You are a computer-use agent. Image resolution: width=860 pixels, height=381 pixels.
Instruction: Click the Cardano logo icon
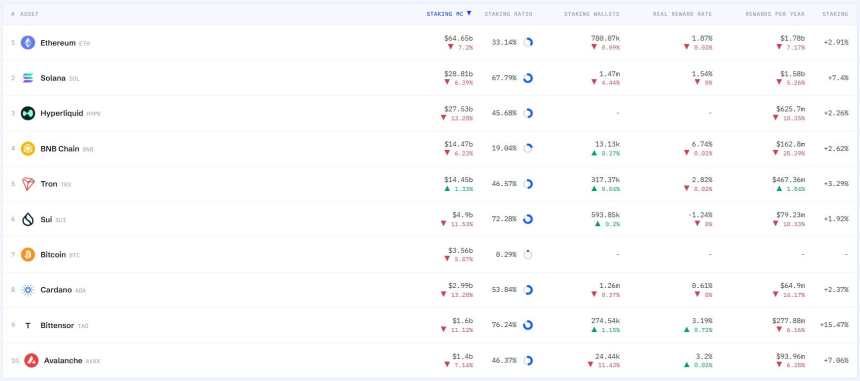28,290
